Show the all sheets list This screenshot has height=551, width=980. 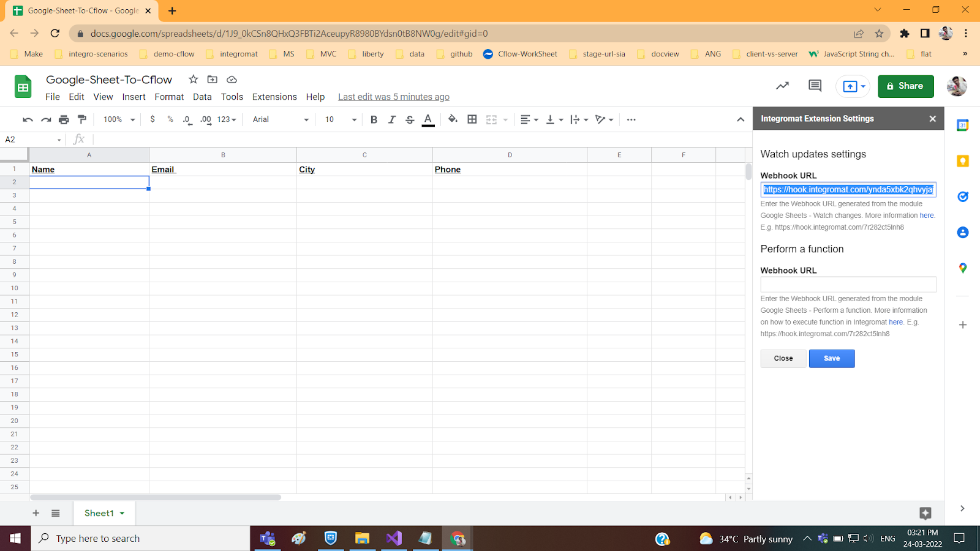pyautogui.click(x=56, y=513)
